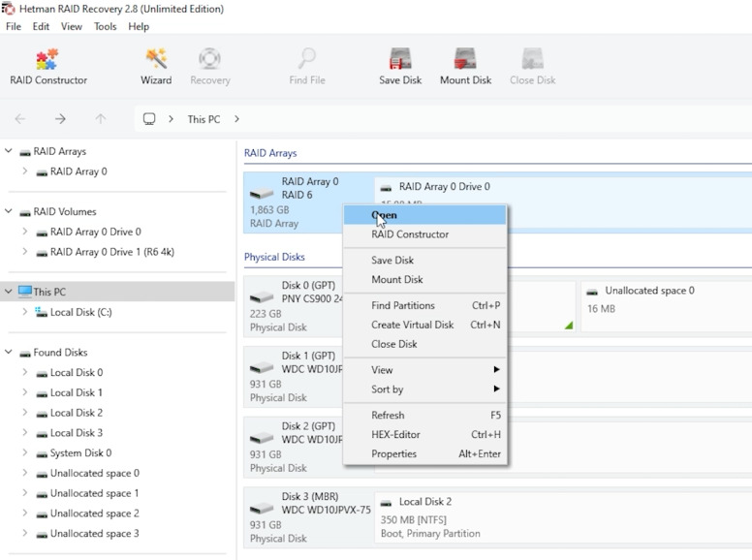752x560 pixels.
Task: Open the Sort by submenu
Action: click(424, 389)
